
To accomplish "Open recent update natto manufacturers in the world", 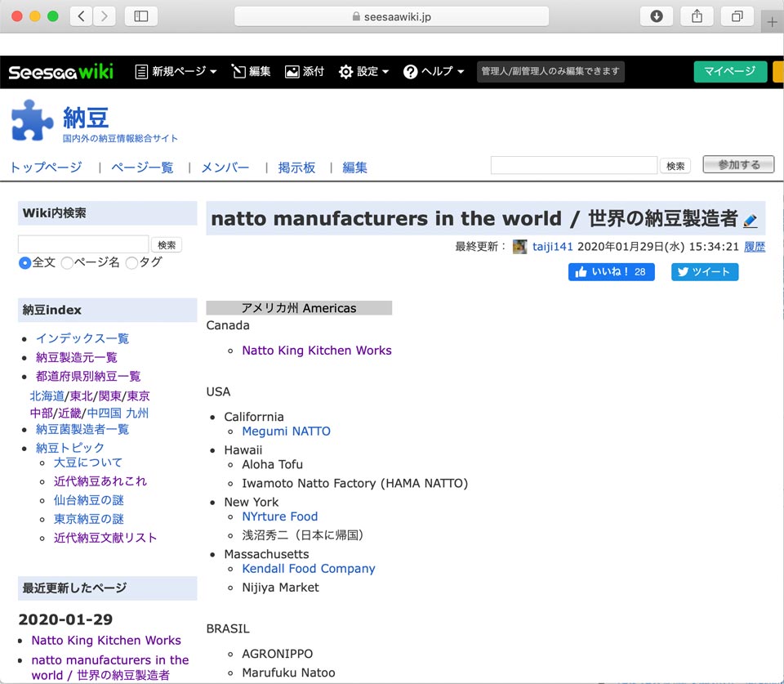I will (x=110, y=668).
